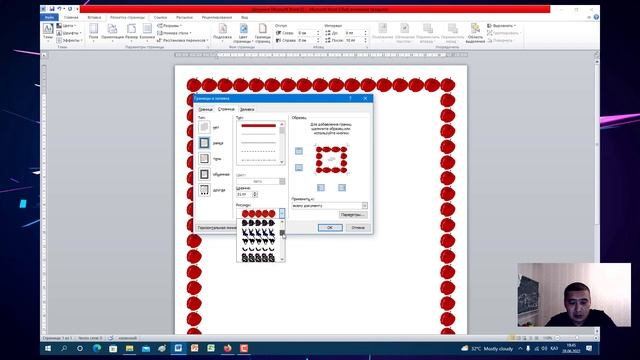
Task: Click the Word Help question mark icon
Action: (x=596, y=17)
